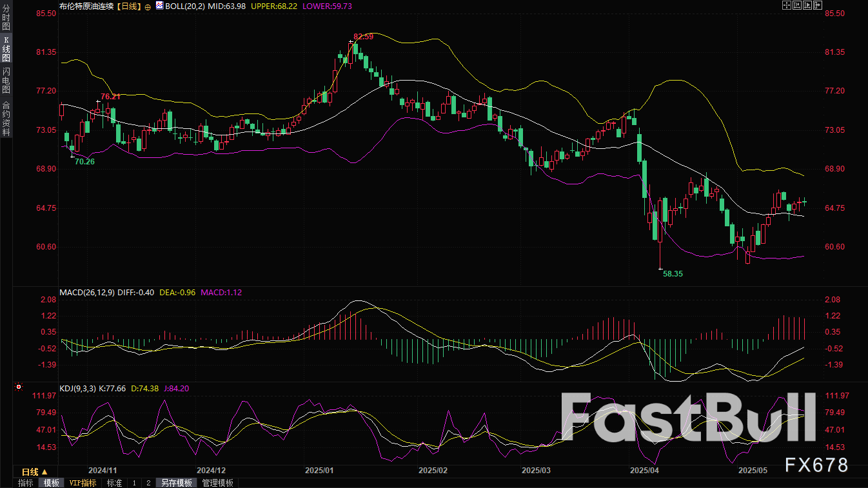Image resolution: width=868 pixels, height=488 pixels.
Task: Expand the 日线 period selector
Action: (35, 473)
